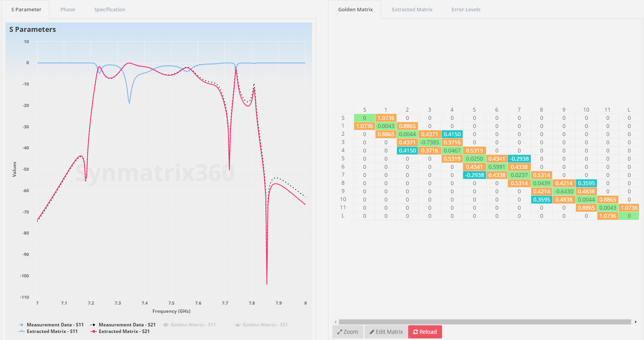The width and height of the screenshot is (644, 340).
Task: Click the Zoom expand arrows icon
Action: click(339, 332)
